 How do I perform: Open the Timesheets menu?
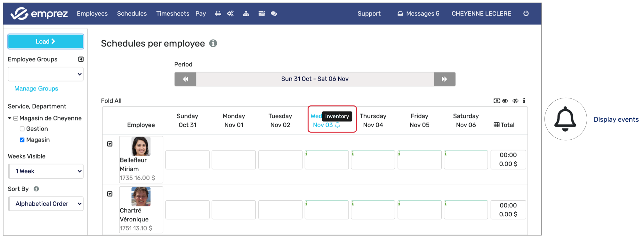click(x=173, y=13)
